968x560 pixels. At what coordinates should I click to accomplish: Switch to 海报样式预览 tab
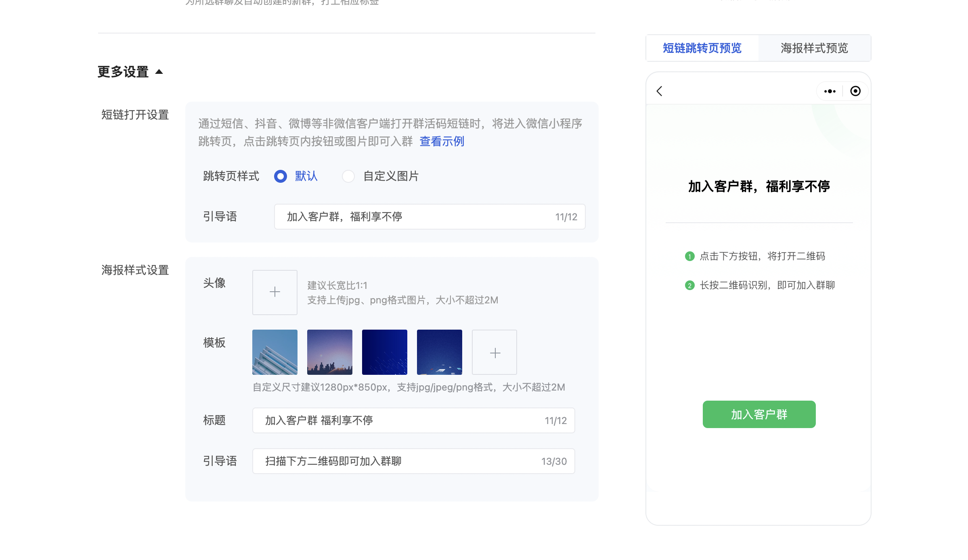click(815, 48)
